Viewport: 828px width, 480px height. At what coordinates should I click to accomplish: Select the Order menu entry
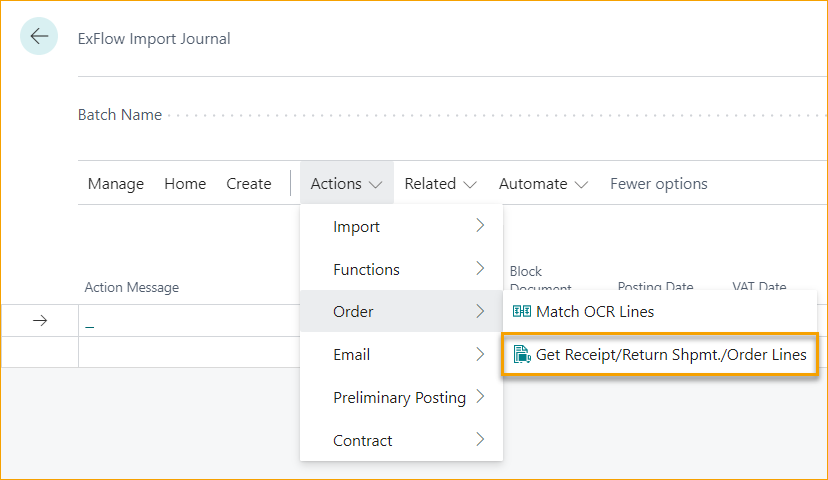pyautogui.click(x=401, y=312)
